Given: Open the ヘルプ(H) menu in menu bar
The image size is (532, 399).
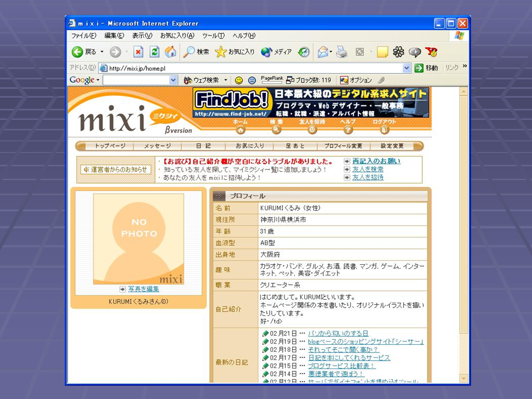Looking at the screenshot, I should click(244, 35).
